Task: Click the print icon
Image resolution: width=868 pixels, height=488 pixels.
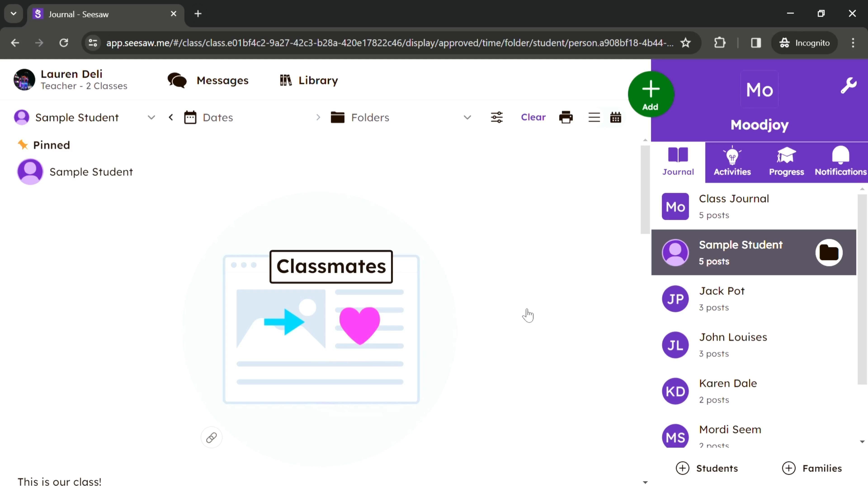Action: [x=566, y=117]
